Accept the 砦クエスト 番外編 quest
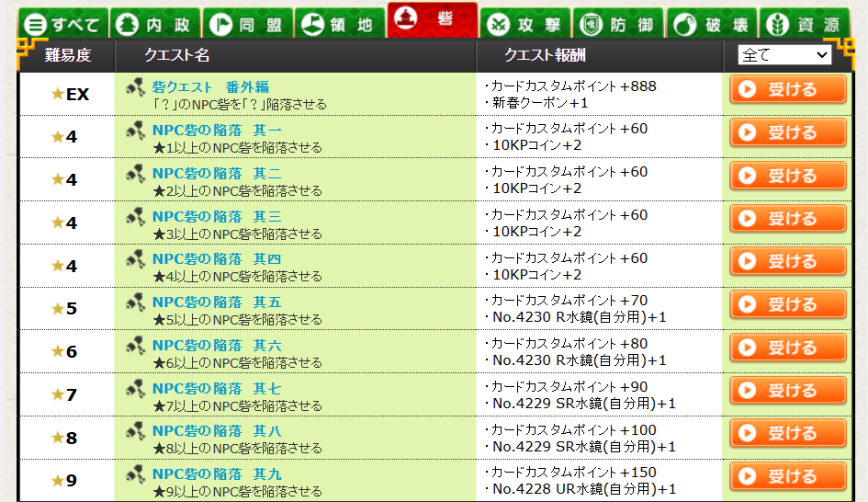This screenshot has height=502, width=868. pos(788,90)
